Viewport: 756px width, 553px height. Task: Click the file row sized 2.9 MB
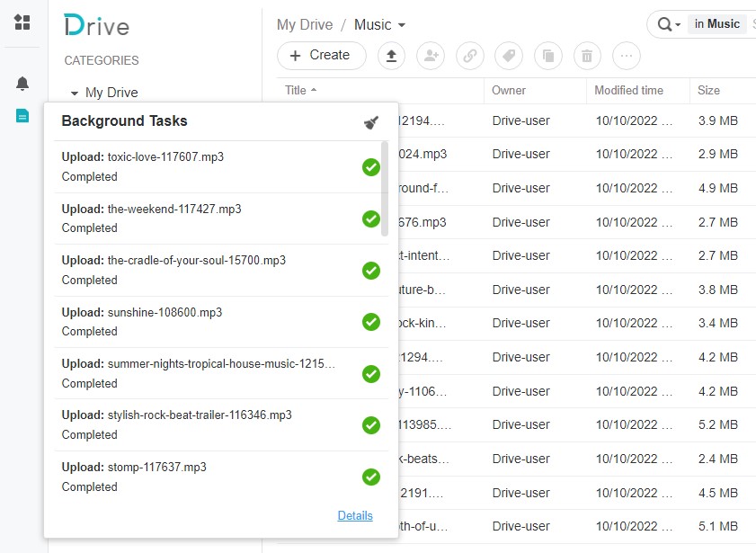[x=576, y=155]
